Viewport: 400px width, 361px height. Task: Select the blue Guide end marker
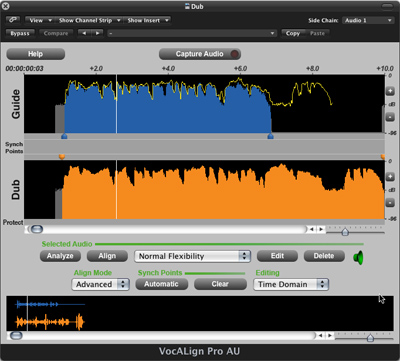click(271, 136)
